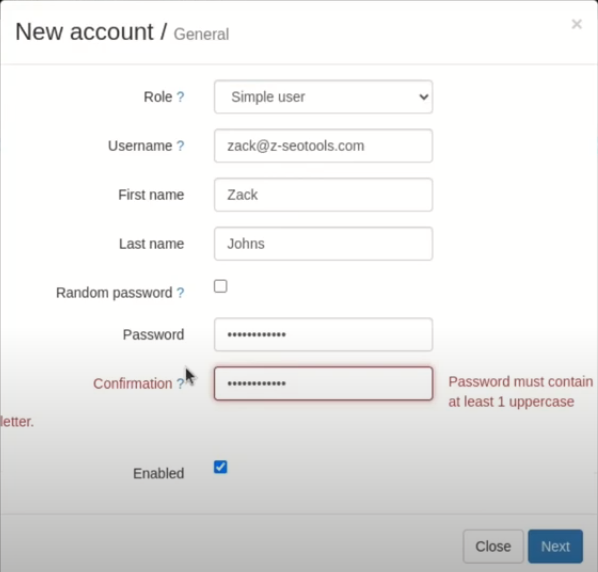
Task: Click the Enabled label text
Action: [159, 474]
